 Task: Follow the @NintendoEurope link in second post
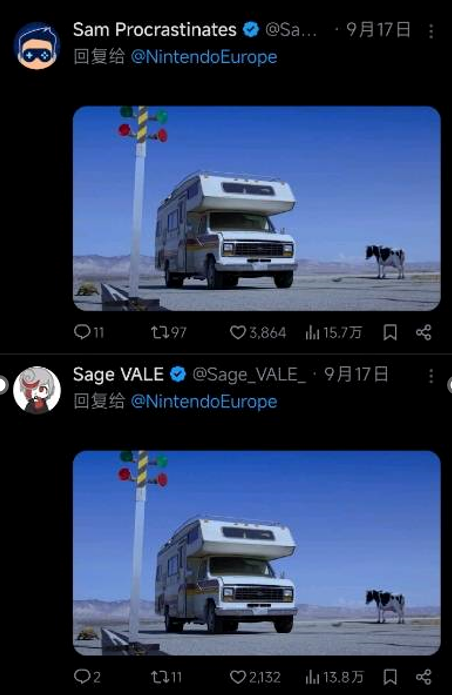click(204, 402)
